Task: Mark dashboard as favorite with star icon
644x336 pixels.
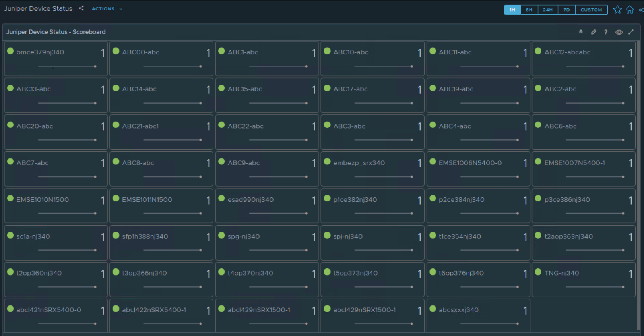Action: pyautogui.click(x=617, y=10)
